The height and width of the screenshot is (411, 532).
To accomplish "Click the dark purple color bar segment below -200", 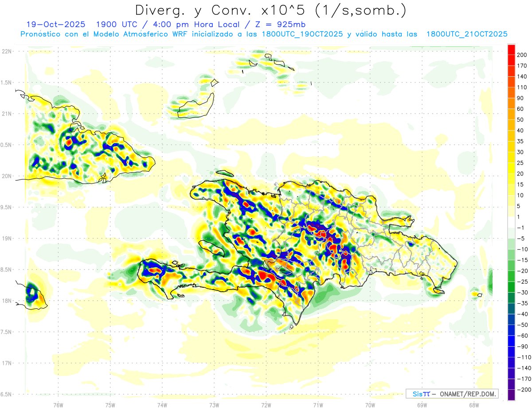I will [511, 395].
